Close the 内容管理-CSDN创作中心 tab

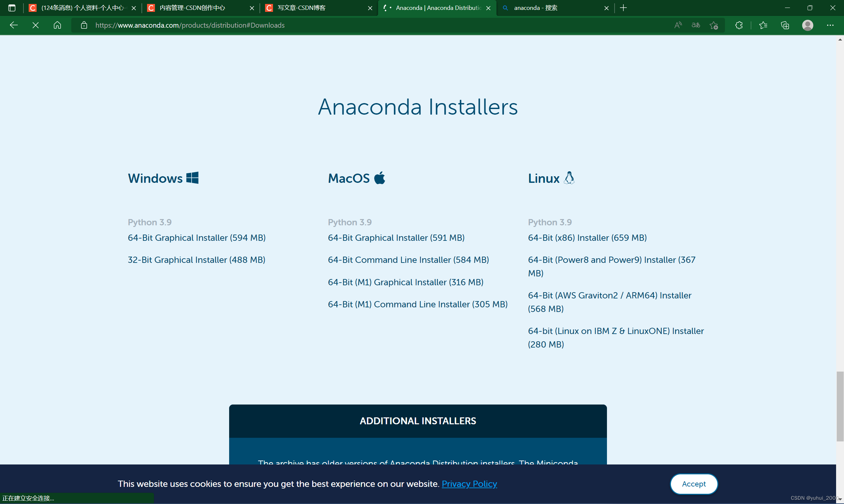click(252, 8)
